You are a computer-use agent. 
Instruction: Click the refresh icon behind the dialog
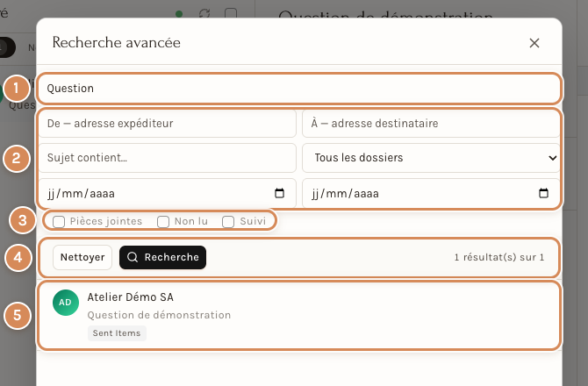204,14
